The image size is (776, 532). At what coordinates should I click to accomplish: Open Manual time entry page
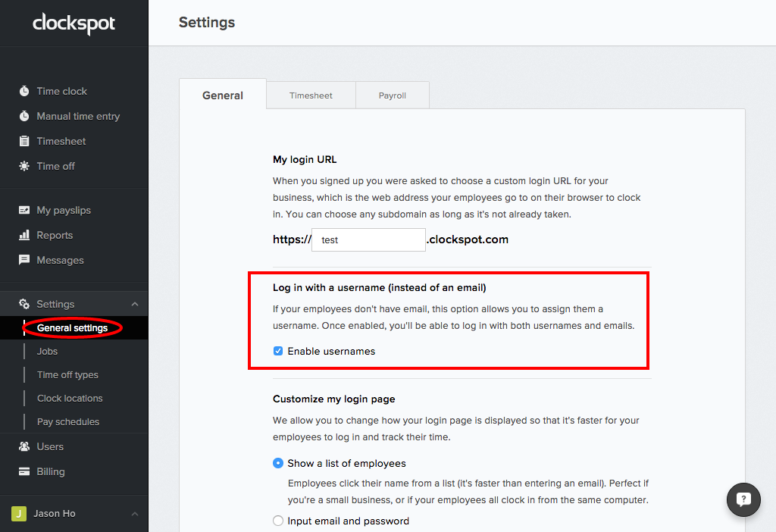click(x=78, y=116)
